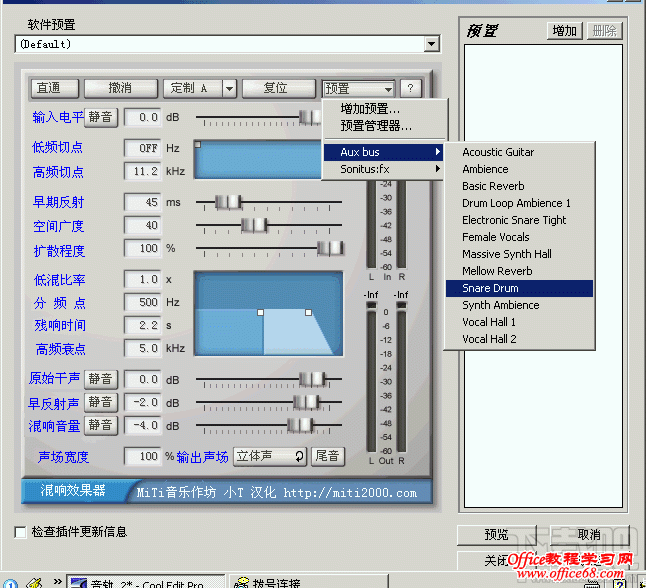
Task: Select Synth Ambience preset
Action: pyautogui.click(x=519, y=305)
